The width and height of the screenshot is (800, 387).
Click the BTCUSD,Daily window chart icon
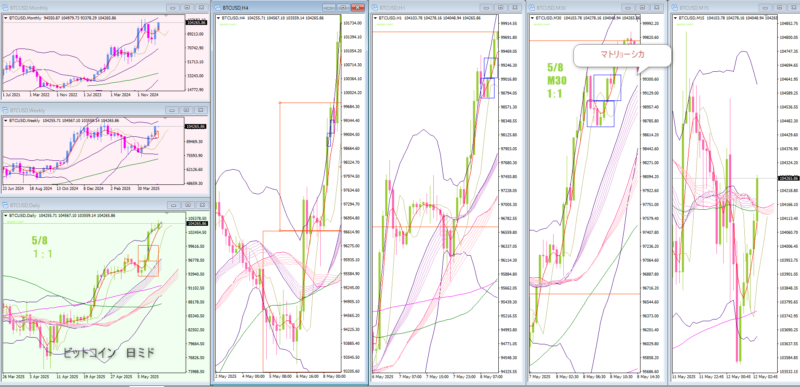5,204
